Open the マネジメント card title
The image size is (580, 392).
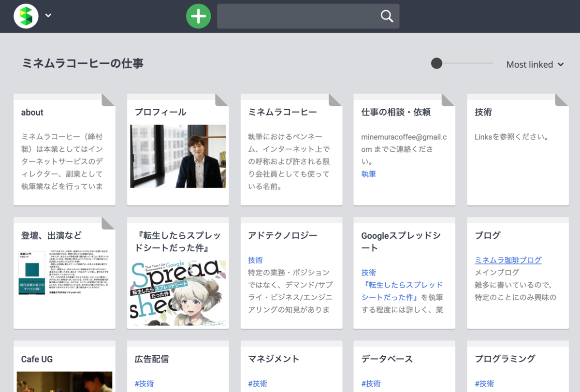[x=274, y=359]
